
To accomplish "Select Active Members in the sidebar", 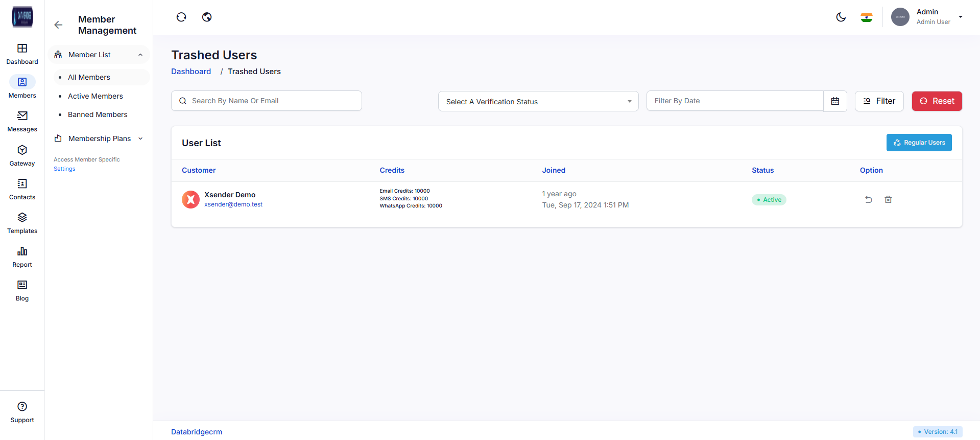I will click(95, 96).
